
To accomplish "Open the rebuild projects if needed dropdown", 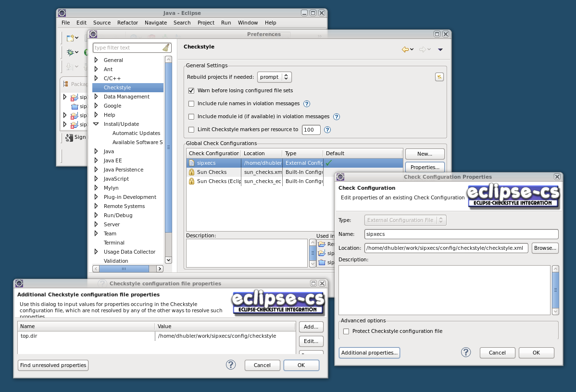I will 274,77.
